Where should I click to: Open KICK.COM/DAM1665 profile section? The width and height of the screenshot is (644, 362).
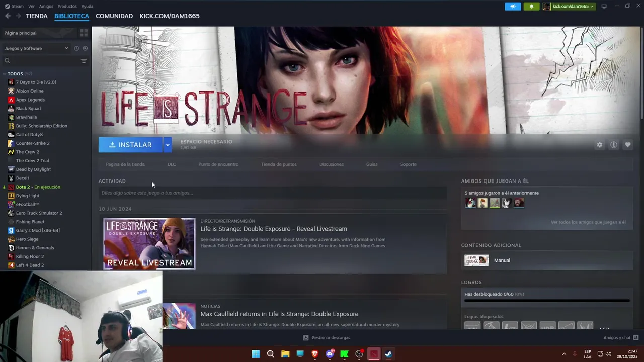170,16
